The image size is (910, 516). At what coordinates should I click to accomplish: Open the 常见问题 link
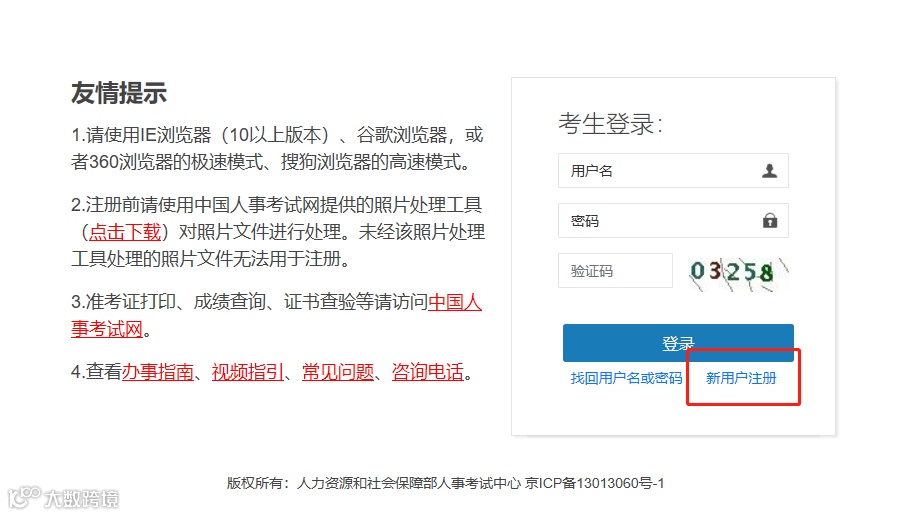(338, 372)
